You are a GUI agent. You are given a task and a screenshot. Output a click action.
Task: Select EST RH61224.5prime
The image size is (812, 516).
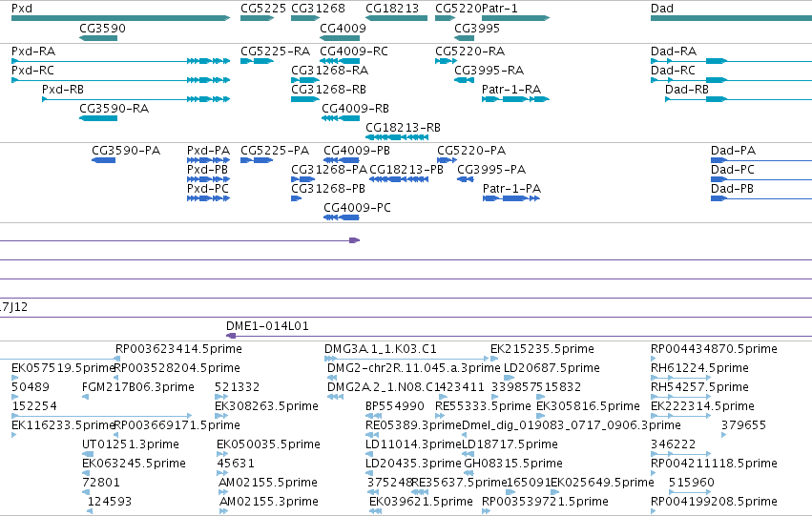pos(699,368)
